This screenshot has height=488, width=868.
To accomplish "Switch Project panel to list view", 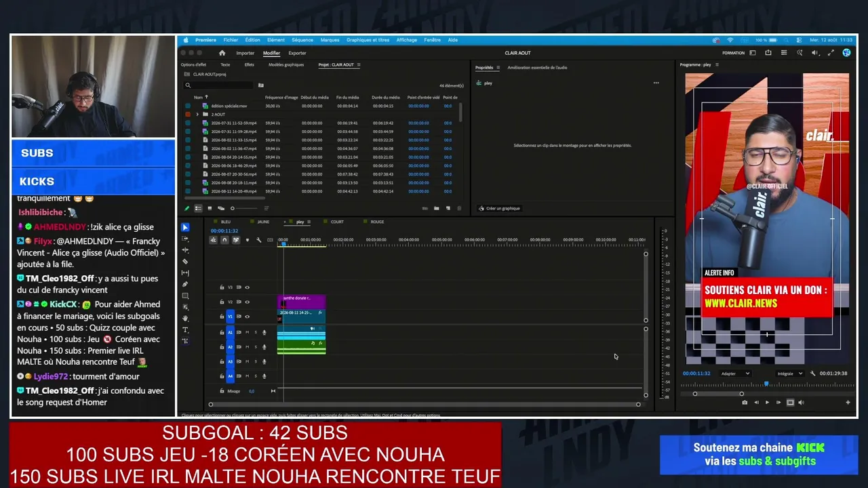I will (x=198, y=208).
